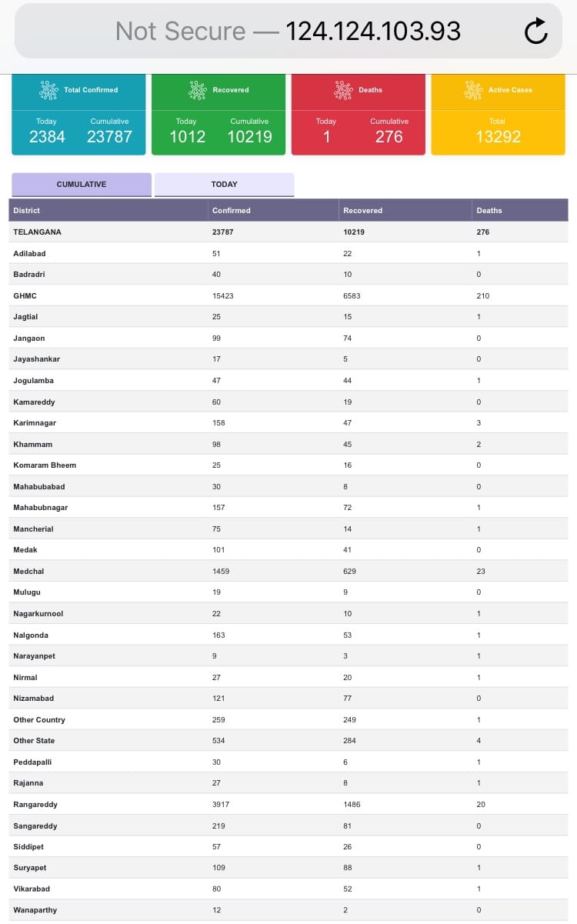Click the virus icon in Recovered card
The image size is (577, 924).
198,90
